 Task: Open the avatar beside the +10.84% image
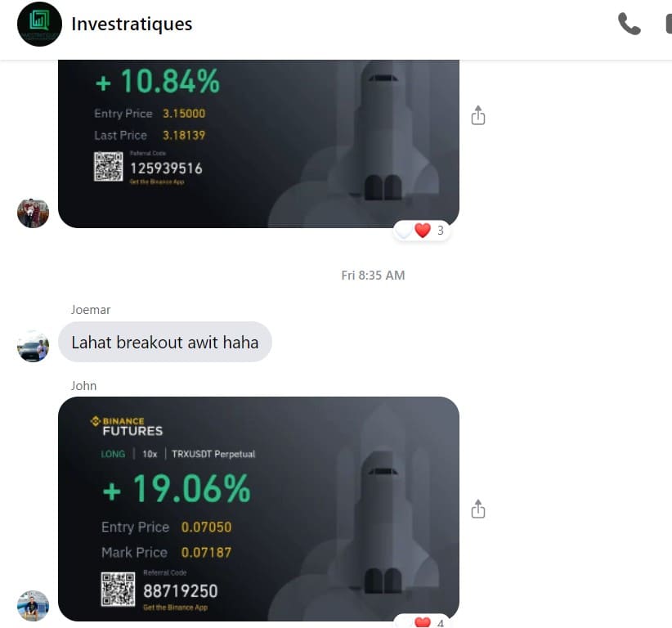point(33,213)
